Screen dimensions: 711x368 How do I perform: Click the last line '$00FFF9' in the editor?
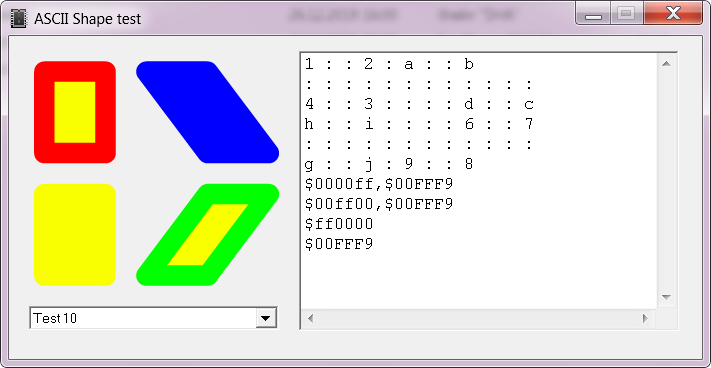tap(339, 244)
